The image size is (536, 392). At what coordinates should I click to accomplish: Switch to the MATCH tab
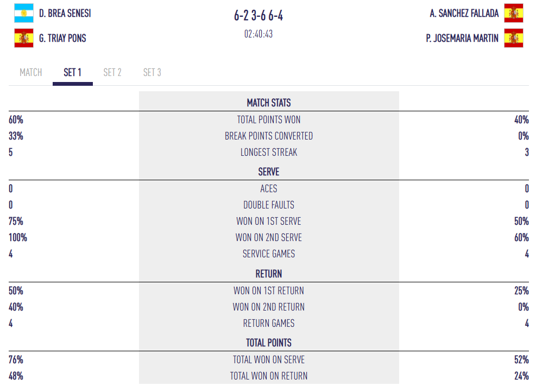30,72
